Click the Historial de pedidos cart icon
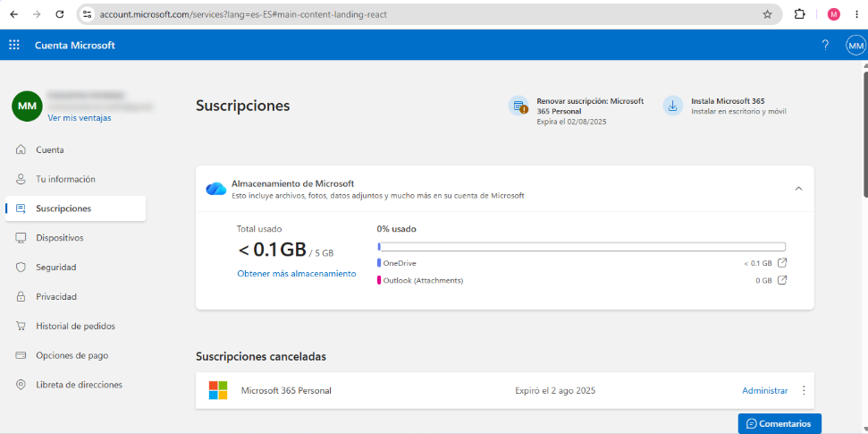 [x=21, y=326]
